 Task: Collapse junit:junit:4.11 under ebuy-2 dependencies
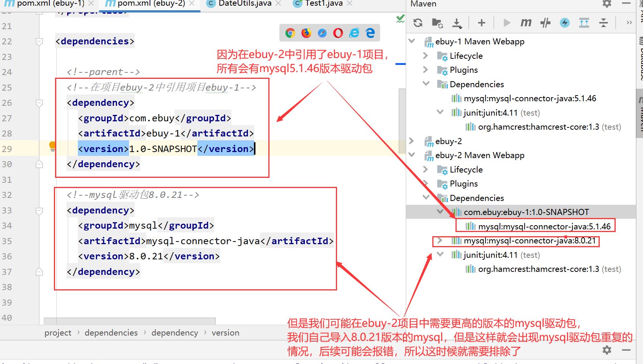[x=440, y=254]
